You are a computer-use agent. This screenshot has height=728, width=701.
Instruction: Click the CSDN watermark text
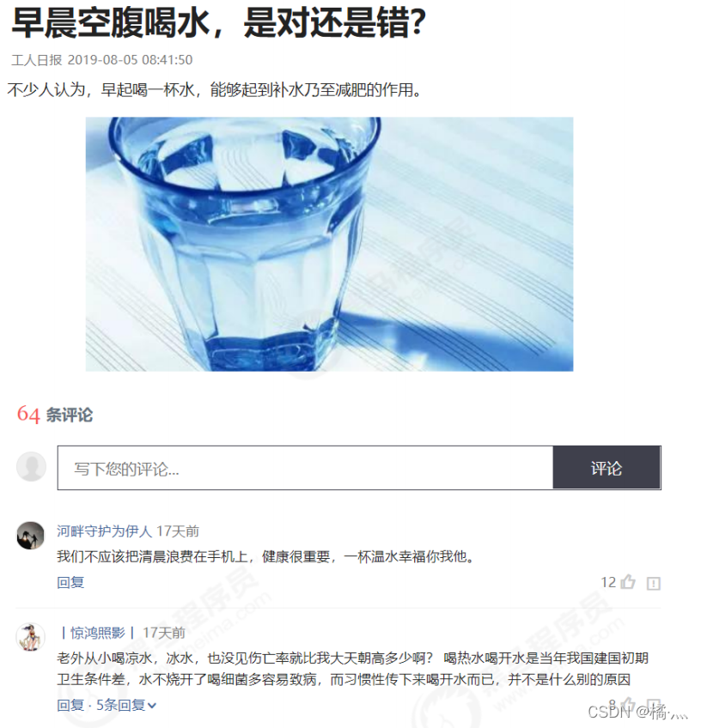(637, 712)
